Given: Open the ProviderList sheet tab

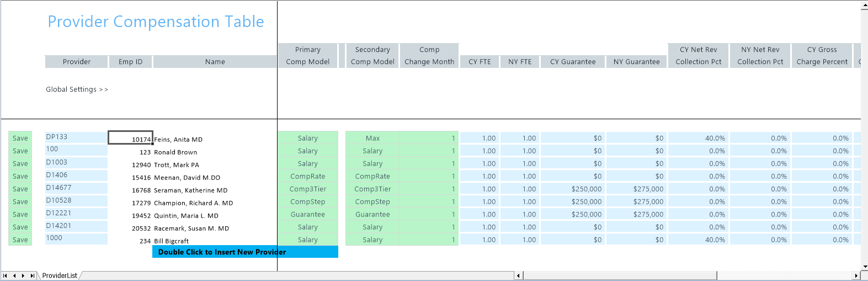Looking at the screenshot, I should pos(60,275).
